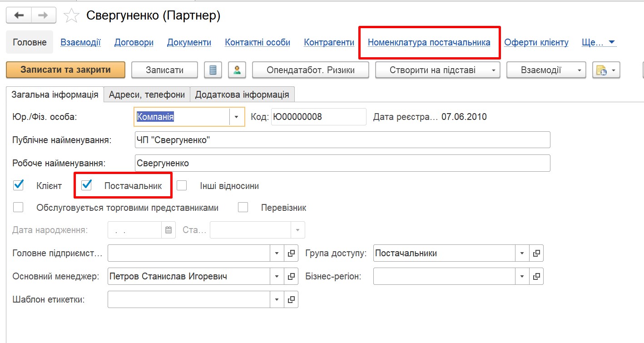Open the Адреси, телефони tab

[x=147, y=94]
